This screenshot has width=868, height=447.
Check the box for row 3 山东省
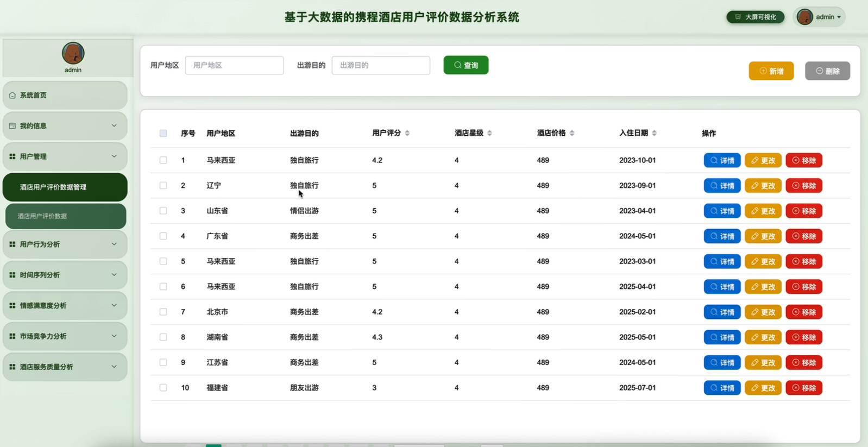coord(163,211)
